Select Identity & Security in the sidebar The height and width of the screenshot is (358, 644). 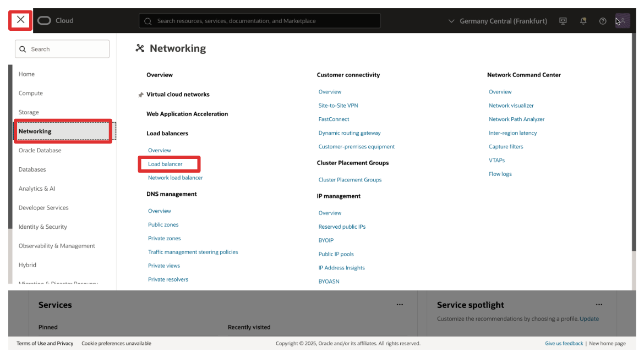click(x=43, y=227)
